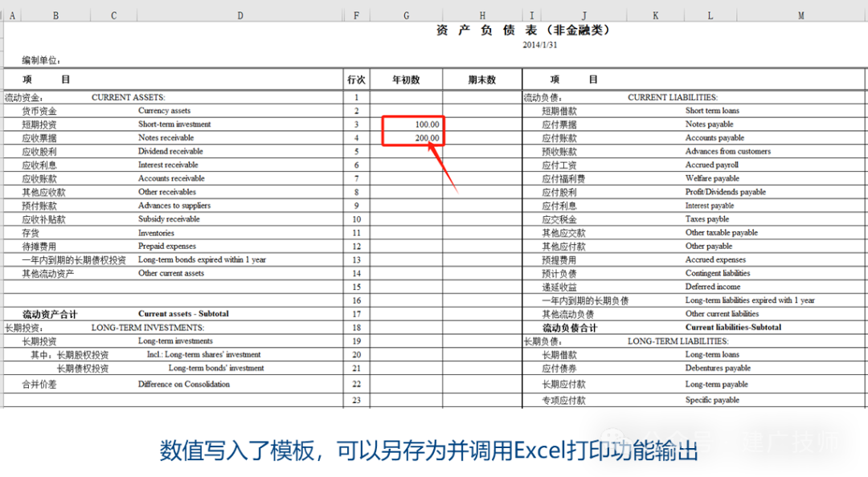The width and height of the screenshot is (868, 477).
Task: Click the Long-term payable cell
Action: (x=716, y=384)
